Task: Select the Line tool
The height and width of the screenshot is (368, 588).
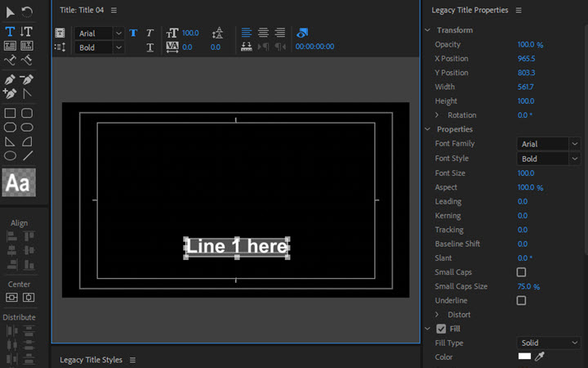Action: coord(28,155)
